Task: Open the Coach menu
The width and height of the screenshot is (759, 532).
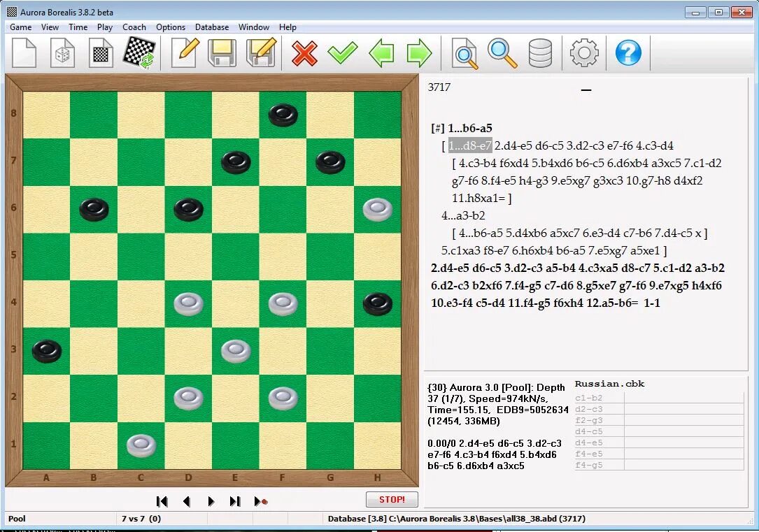Action: [134, 27]
